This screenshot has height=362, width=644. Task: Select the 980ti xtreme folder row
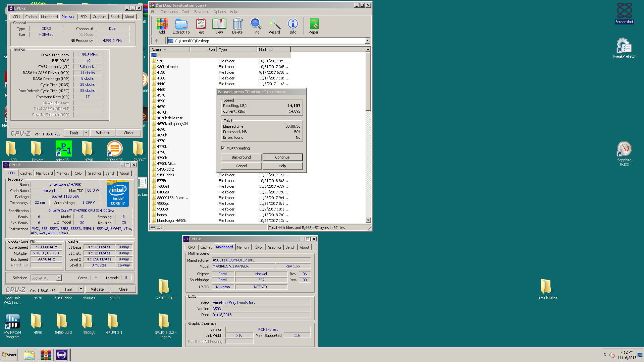(220, 67)
